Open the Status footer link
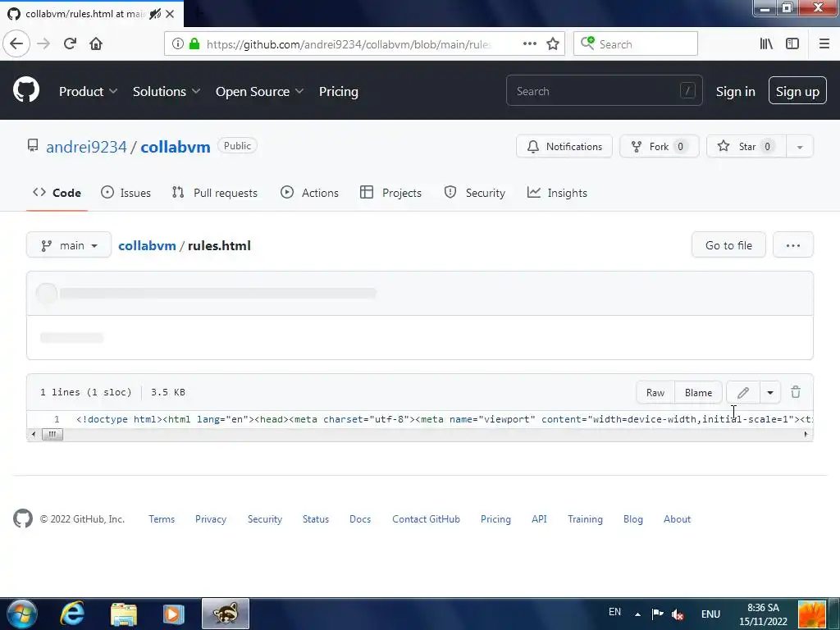This screenshot has width=840, height=630. pos(316,519)
